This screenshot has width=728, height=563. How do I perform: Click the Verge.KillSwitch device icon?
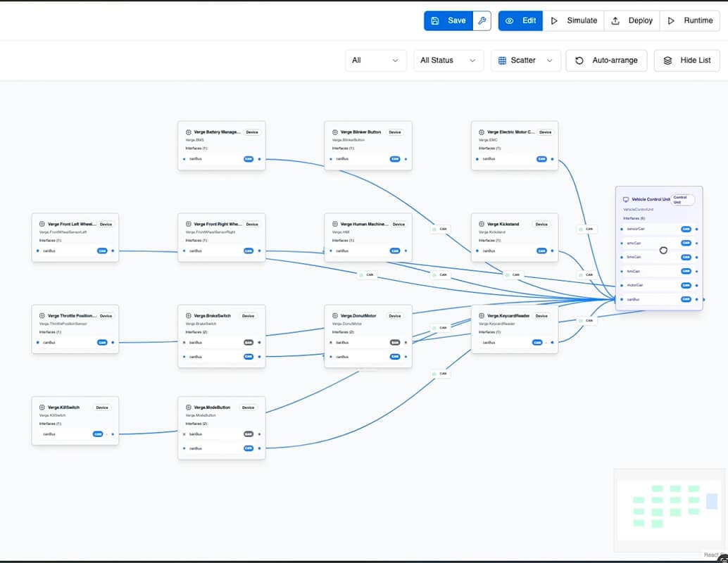(x=42, y=407)
